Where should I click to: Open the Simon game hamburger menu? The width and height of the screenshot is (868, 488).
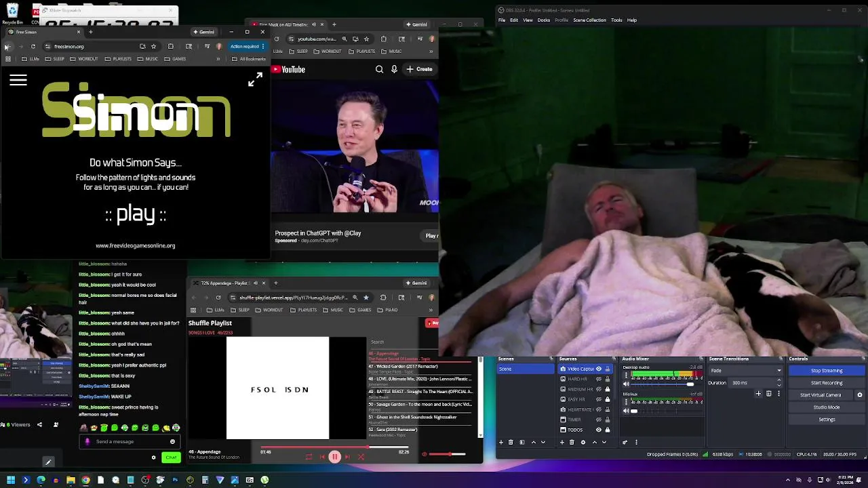tap(18, 81)
